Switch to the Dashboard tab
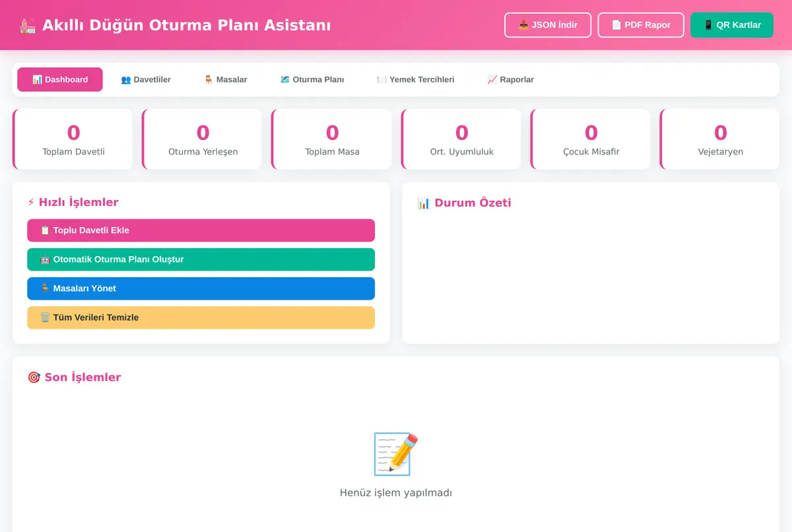792x532 pixels. point(60,79)
